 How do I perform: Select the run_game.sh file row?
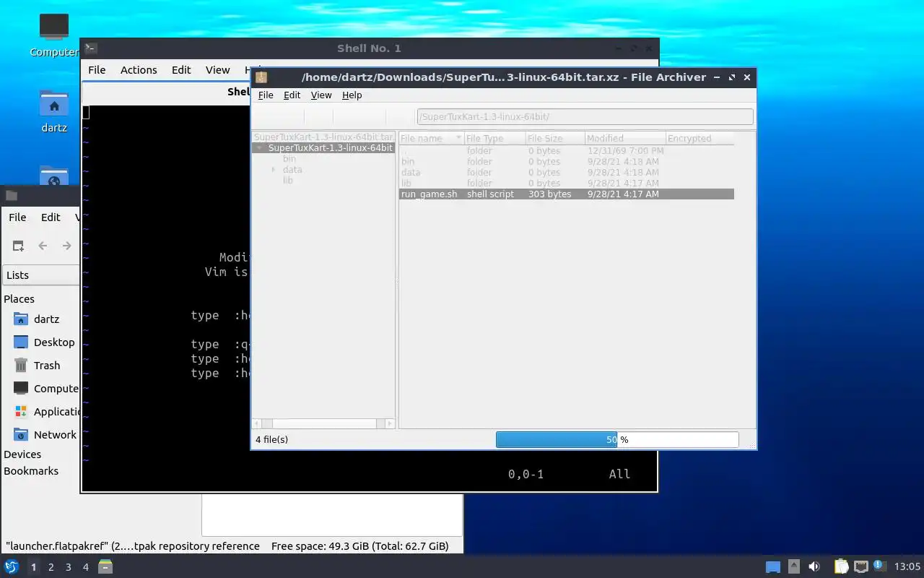(567, 194)
